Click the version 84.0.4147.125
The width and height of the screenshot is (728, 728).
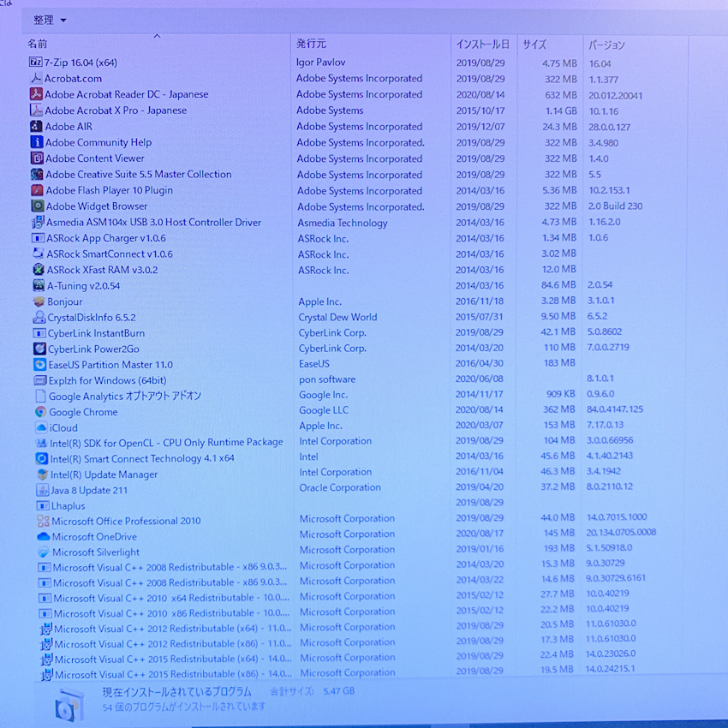(615, 409)
